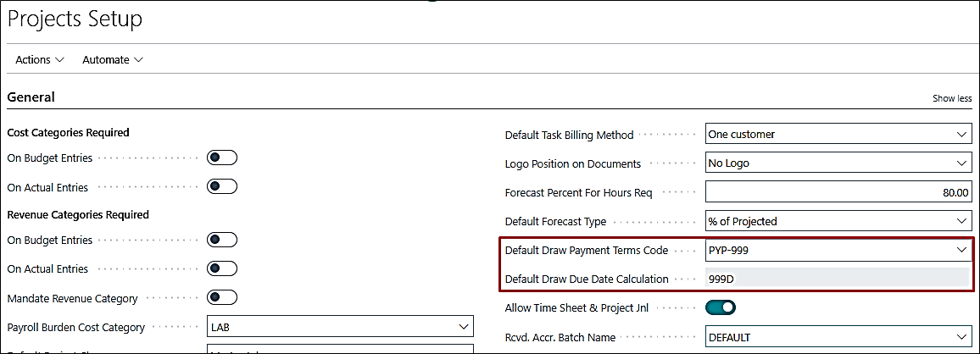This screenshot has width=980, height=354.
Task: Open the Automate menu
Action: tap(112, 60)
